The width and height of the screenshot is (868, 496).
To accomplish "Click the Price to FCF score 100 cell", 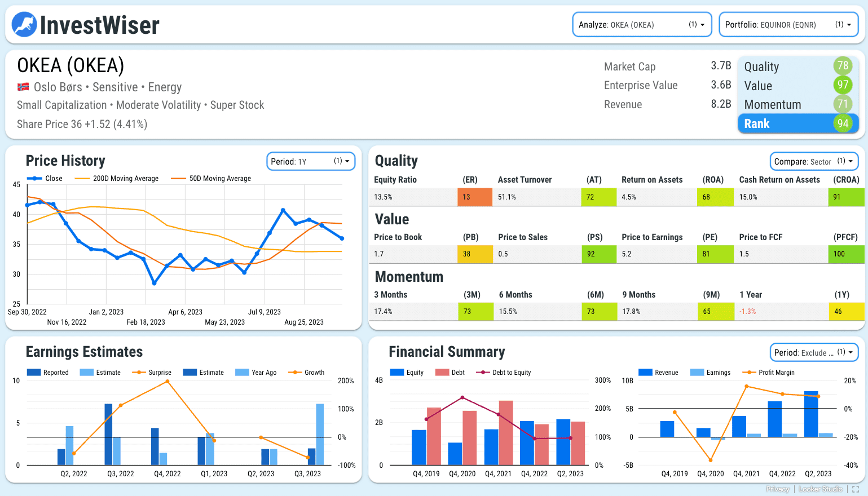I will tap(846, 254).
